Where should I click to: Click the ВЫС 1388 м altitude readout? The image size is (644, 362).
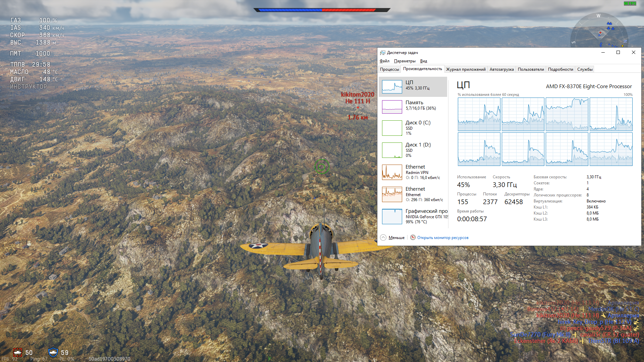pyautogui.click(x=33, y=43)
